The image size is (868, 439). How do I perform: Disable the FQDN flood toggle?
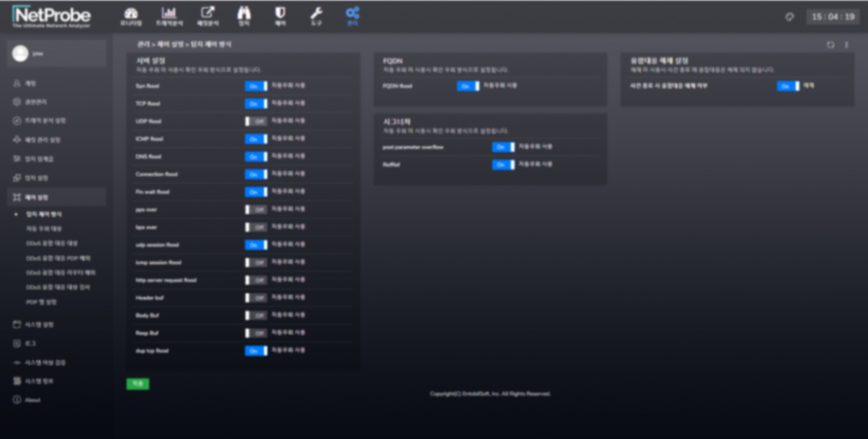click(x=467, y=86)
